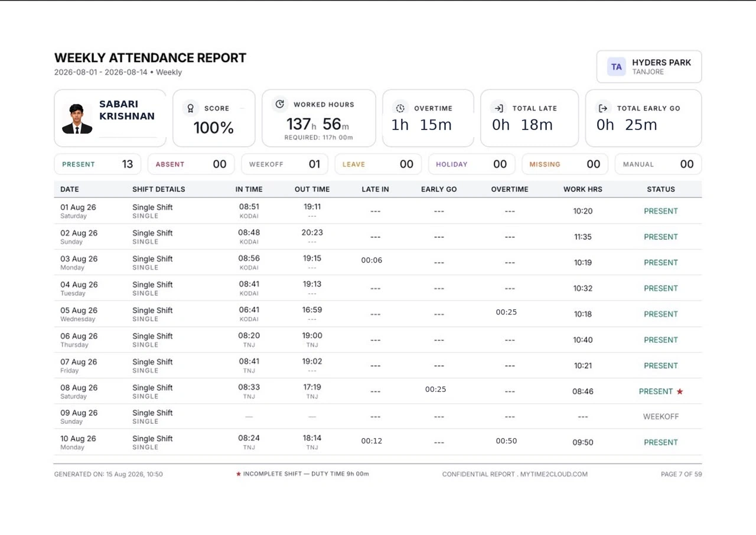The image size is (756, 535).
Task: Click the 1h 15m overtime value
Action: (421, 125)
